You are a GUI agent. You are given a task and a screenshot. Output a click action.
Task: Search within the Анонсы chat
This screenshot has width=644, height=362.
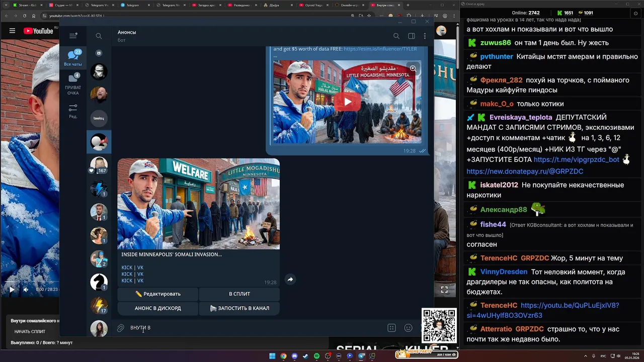point(396,36)
